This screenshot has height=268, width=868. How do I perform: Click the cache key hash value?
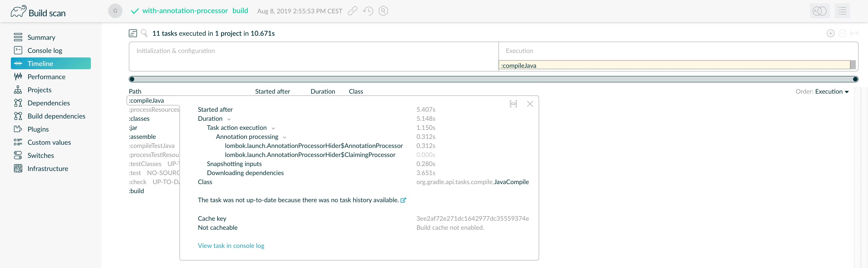click(472, 218)
